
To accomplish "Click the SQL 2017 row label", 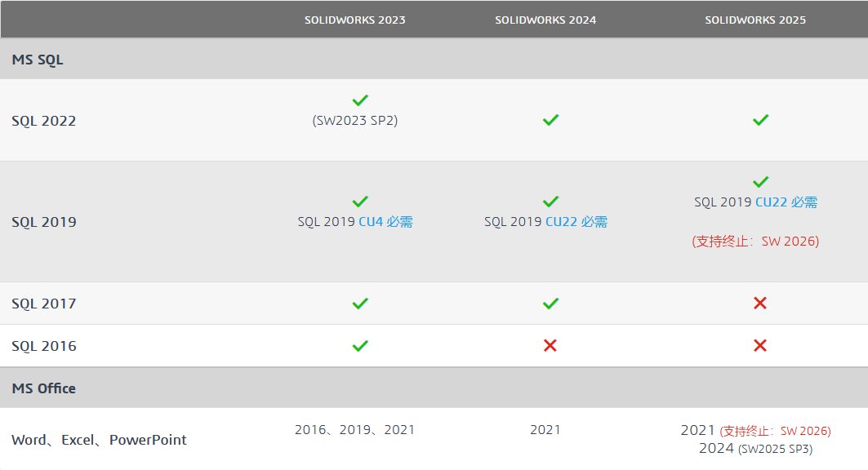I will pyautogui.click(x=44, y=304).
